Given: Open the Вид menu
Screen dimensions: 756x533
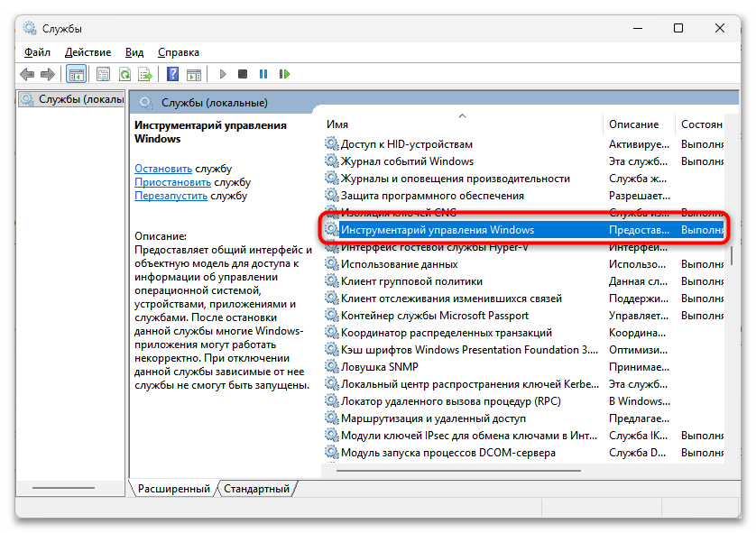Looking at the screenshot, I should [x=134, y=52].
